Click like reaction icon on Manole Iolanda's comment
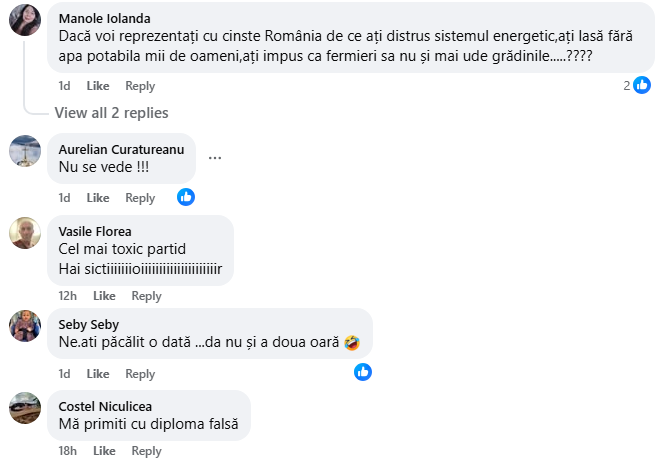 (640, 85)
